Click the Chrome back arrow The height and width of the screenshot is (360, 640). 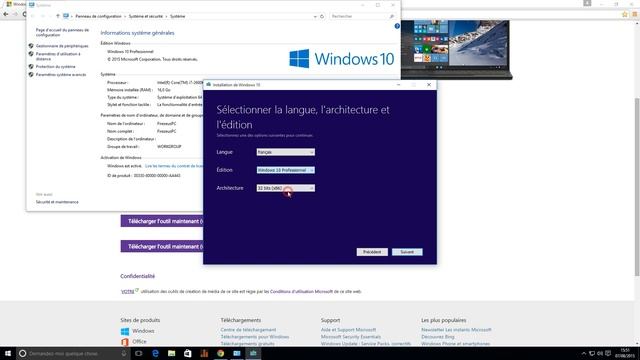click(x=6, y=14)
